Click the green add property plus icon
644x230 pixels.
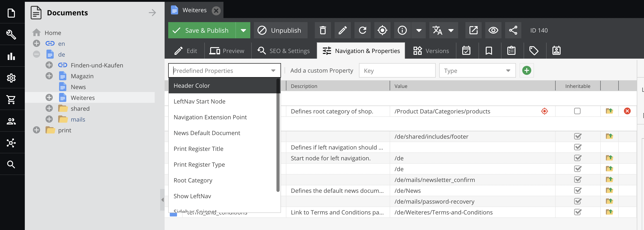click(x=527, y=71)
